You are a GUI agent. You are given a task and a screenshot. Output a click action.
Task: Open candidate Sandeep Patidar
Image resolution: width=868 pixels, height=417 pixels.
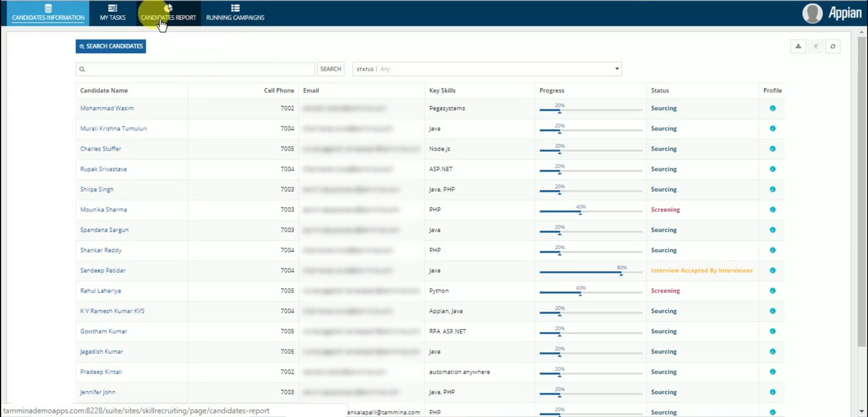[103, 270]
